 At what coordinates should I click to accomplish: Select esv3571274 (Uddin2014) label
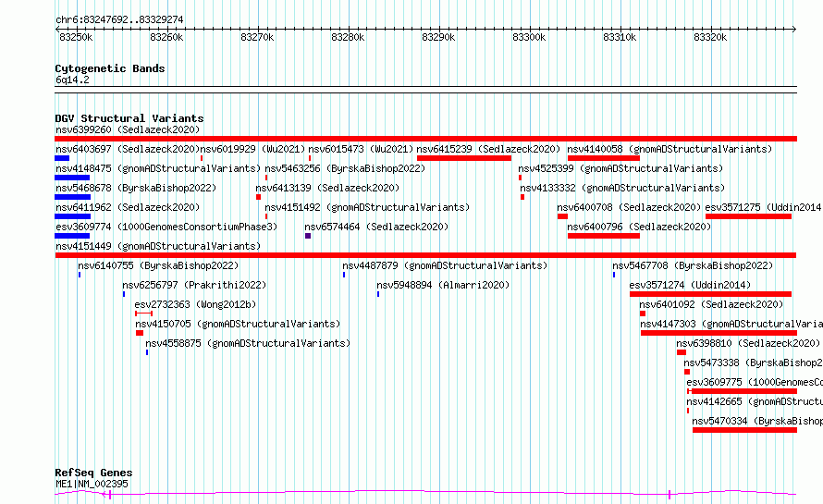(x=690, y=285)
